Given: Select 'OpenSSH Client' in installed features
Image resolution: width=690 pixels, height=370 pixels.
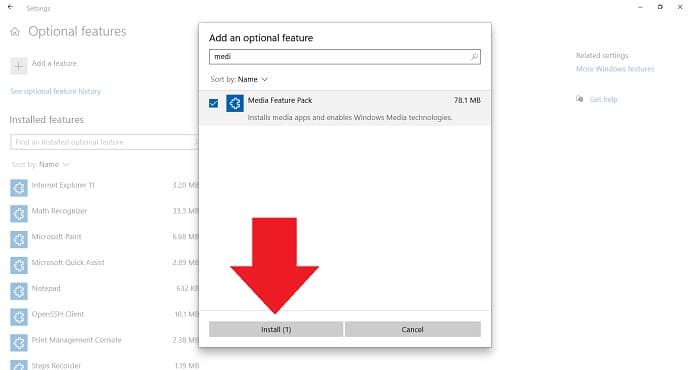Looking at the screenshot, I should pyautogui.click(x=57, y=314).
